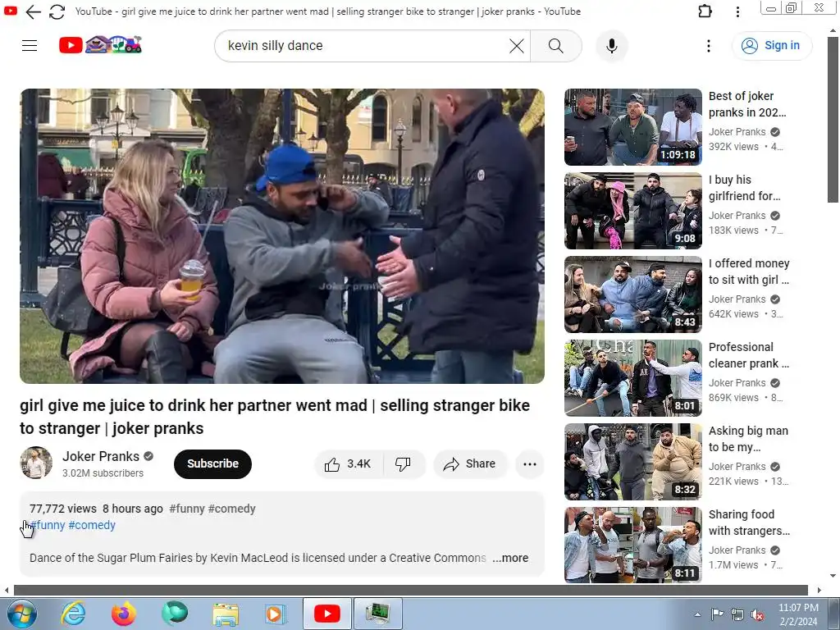Click title 'Best of joker pranks in 202...'

tap(747, 104)
